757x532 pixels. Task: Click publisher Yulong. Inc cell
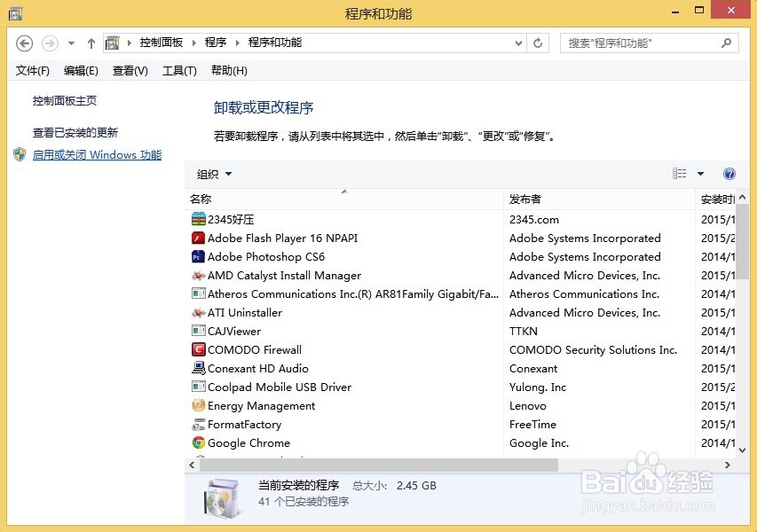(537, 387)
